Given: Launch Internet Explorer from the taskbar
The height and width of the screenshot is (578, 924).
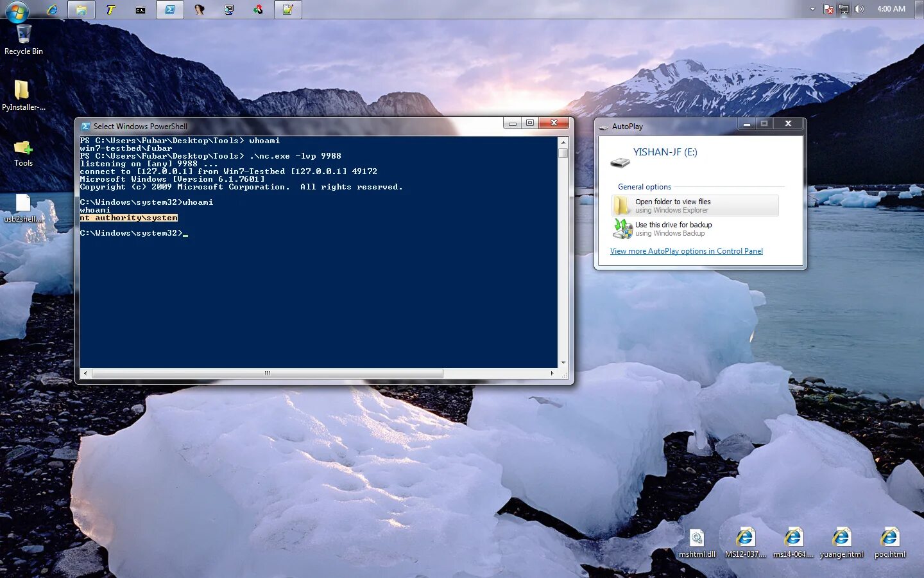Looking at the screenshot, I should 53,10.
